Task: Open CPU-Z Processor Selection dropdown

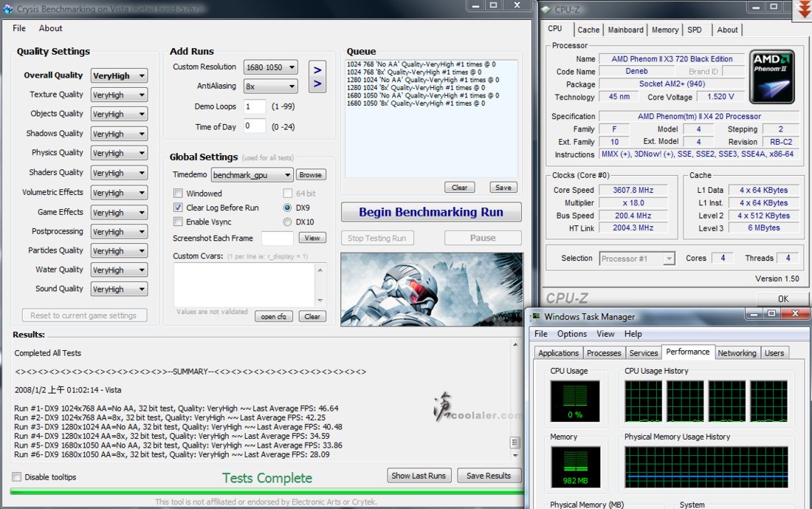Action: 637,258
